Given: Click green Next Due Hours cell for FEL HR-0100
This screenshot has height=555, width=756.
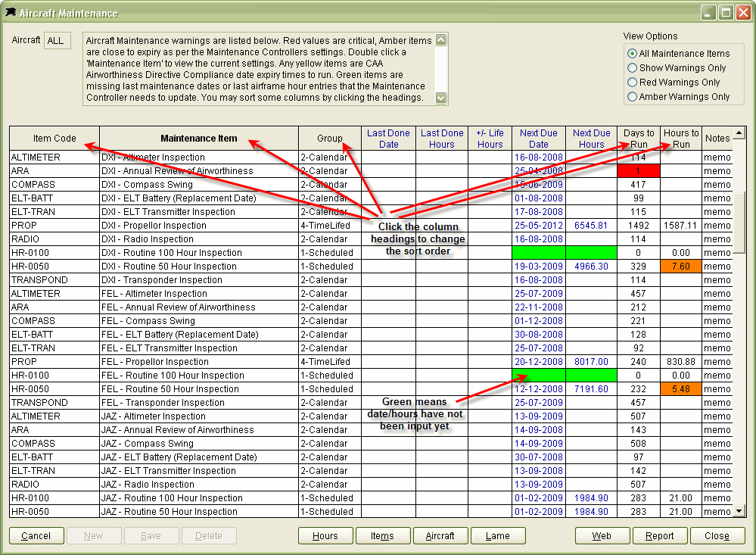Looking at the screenshot, I should coord(591,376).
